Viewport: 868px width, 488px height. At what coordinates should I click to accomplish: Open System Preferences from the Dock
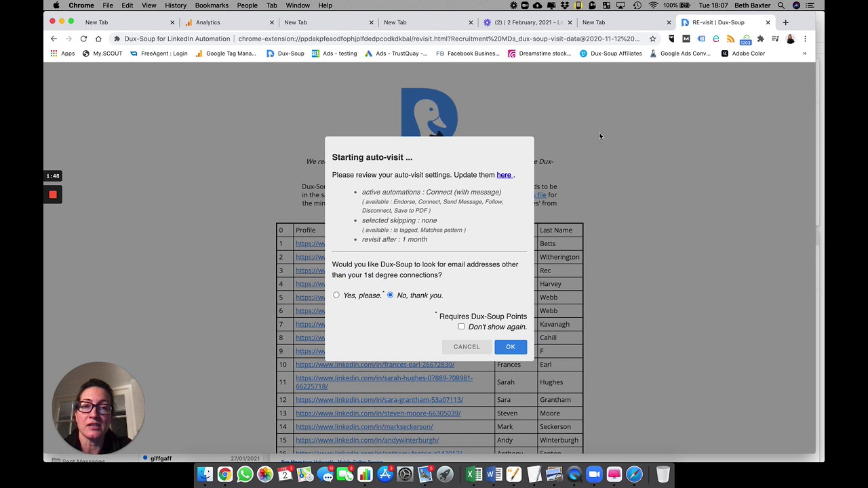click(x=405, y=474)
